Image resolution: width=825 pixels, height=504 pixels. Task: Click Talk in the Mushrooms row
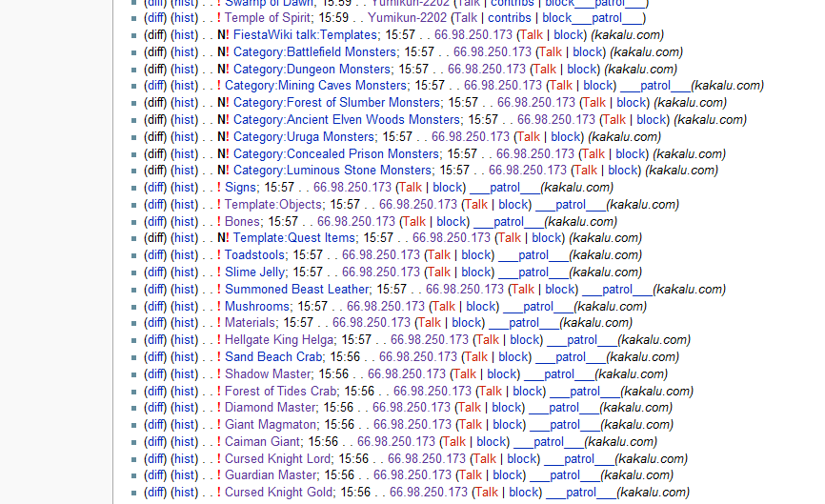[x=444, y=307]
